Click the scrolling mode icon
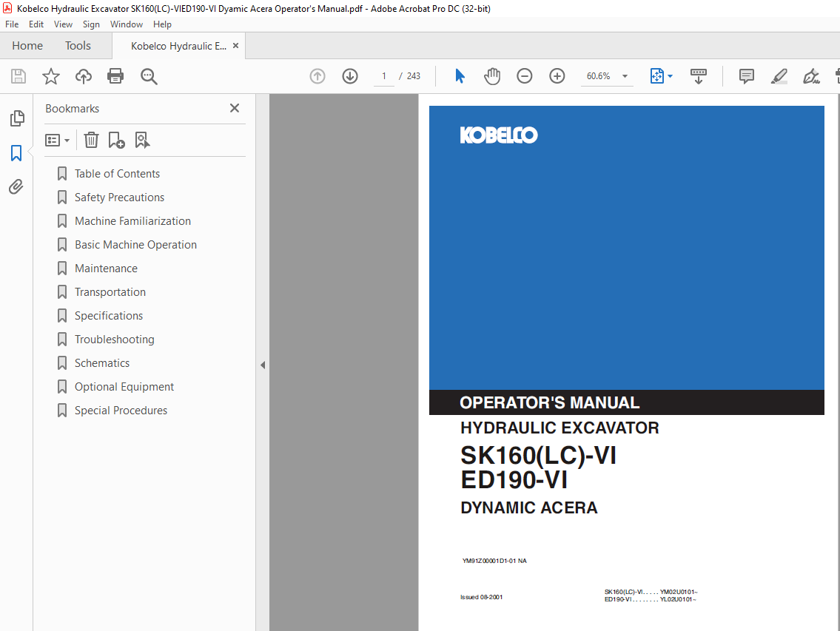This screenshot has height=631, width=840. point(698,76)
